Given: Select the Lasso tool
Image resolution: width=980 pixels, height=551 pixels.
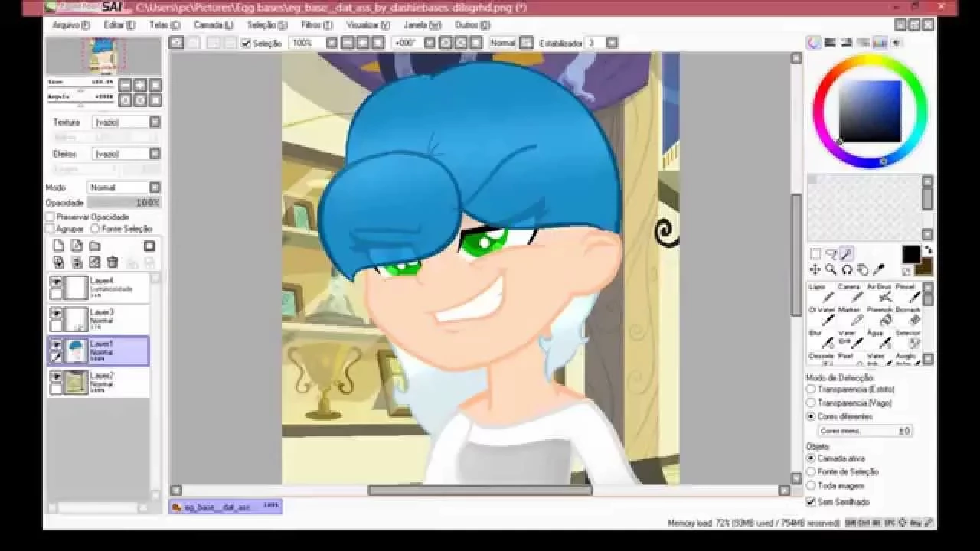Looking at the screenshot, I should click(x=831, y=254).
